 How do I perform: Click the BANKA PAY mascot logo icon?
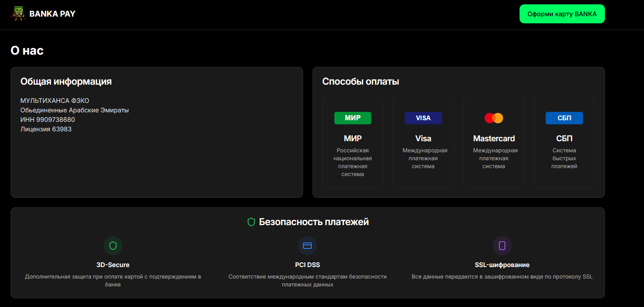(18, 14)
